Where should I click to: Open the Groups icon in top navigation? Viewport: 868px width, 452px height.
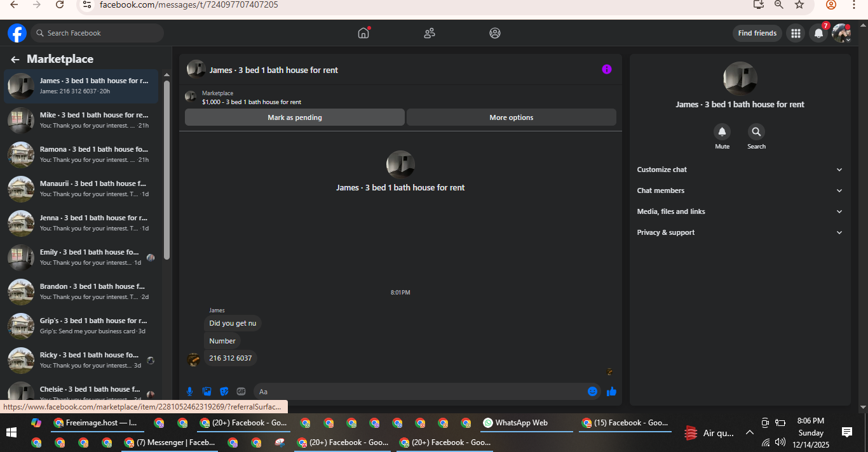[495, 33]
